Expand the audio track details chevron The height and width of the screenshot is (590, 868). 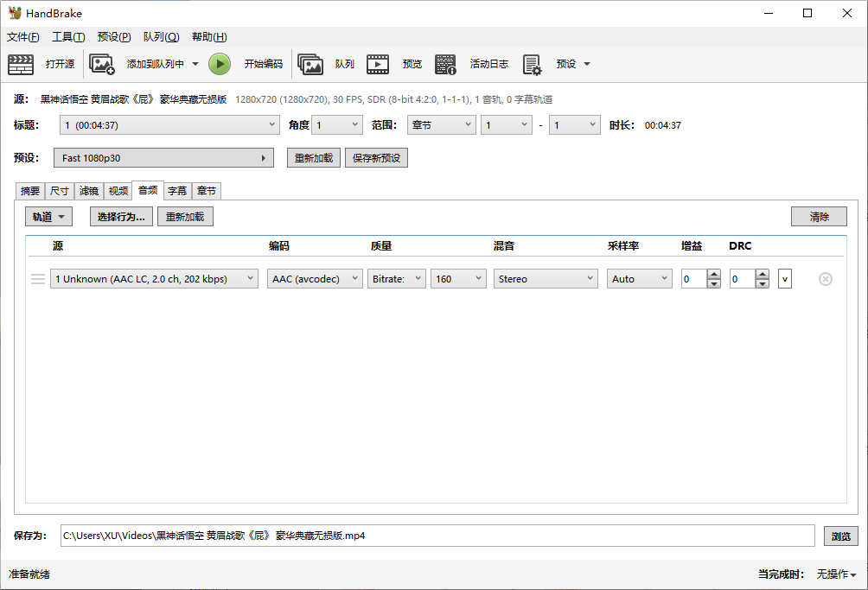tap(784, 279)
